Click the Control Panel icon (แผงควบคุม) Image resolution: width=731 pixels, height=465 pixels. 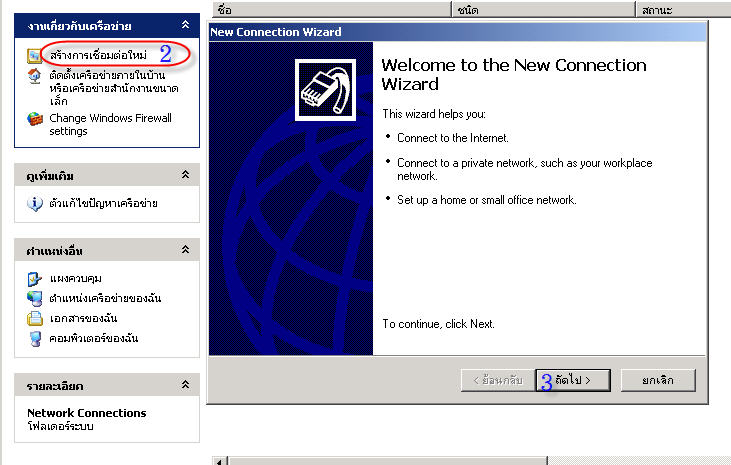pos(34,279)
